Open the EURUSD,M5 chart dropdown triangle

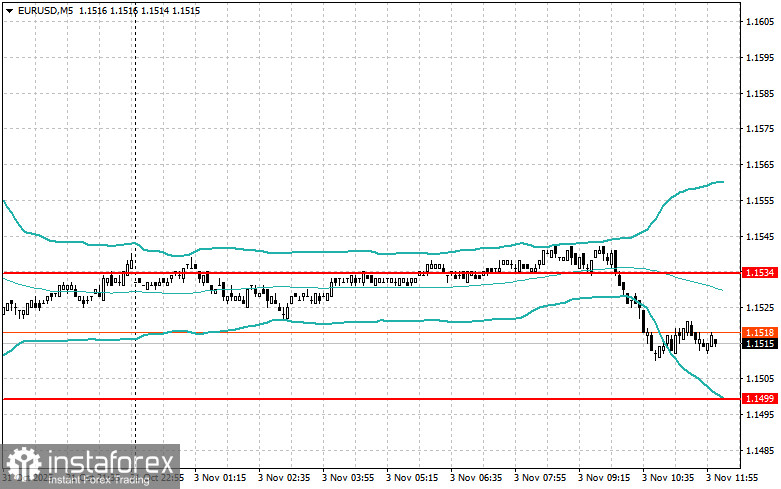click(9, 11)
